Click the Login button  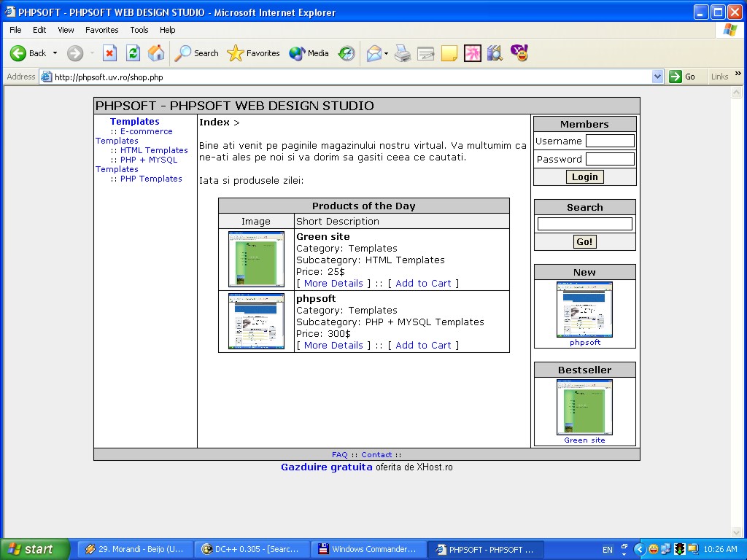(584, 177)
